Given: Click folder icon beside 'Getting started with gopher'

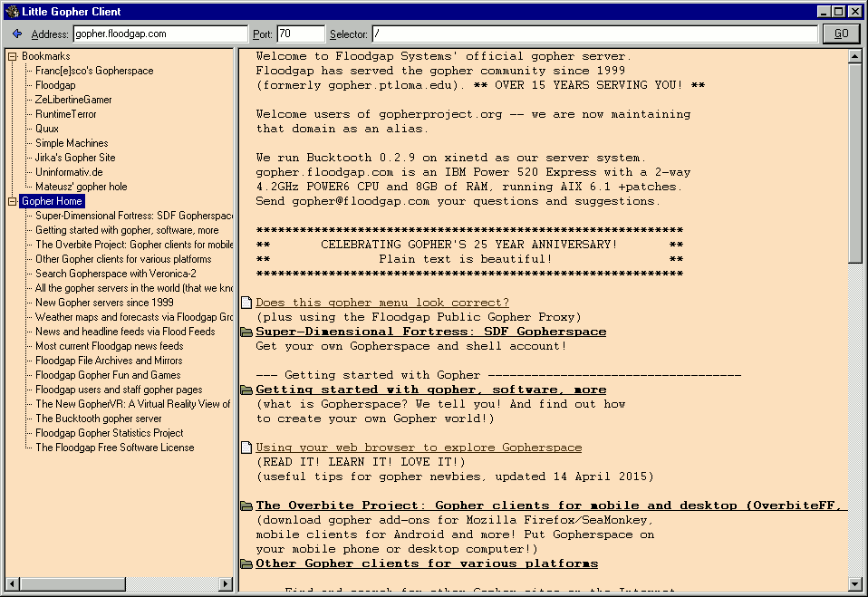Looking at the screenshot, I should point(246,390).
